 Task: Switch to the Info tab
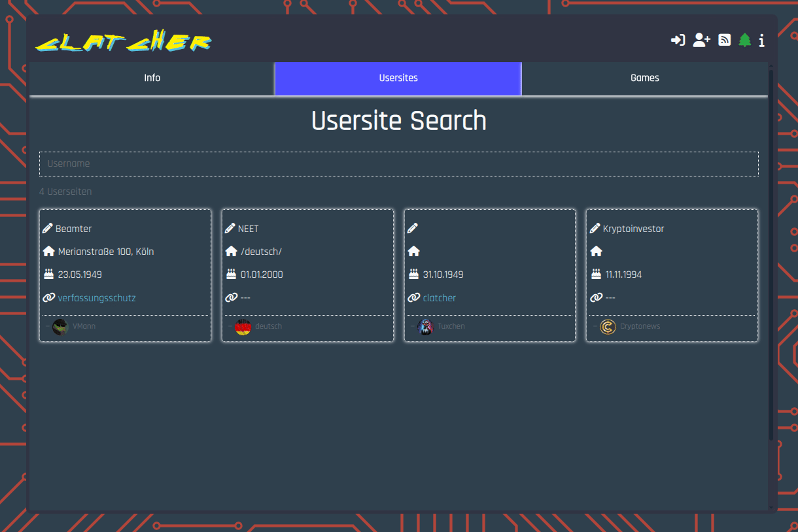click(x=152, y=78)
